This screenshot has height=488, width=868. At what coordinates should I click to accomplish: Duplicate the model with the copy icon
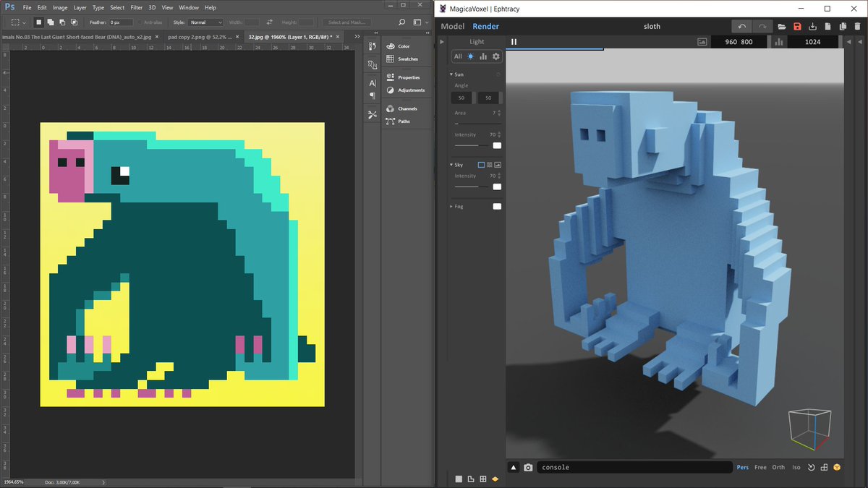click(843, 27)
